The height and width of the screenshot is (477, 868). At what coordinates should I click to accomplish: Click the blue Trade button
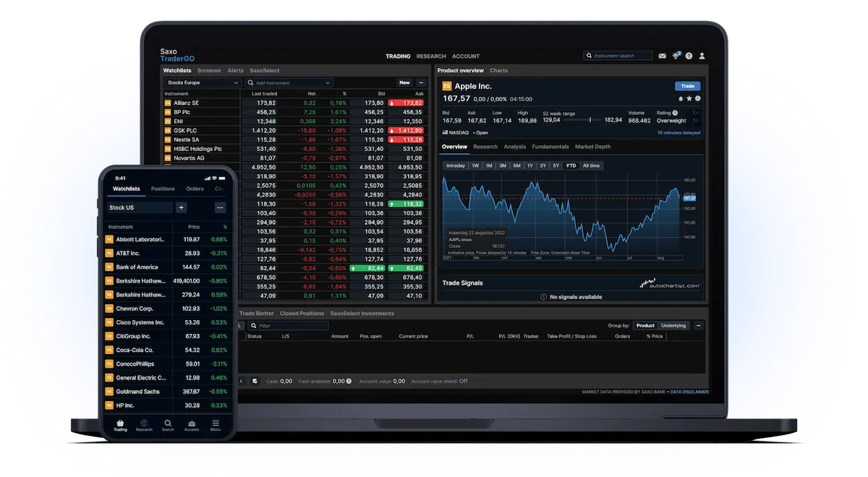pyautogui.click(x=688, y=86)
